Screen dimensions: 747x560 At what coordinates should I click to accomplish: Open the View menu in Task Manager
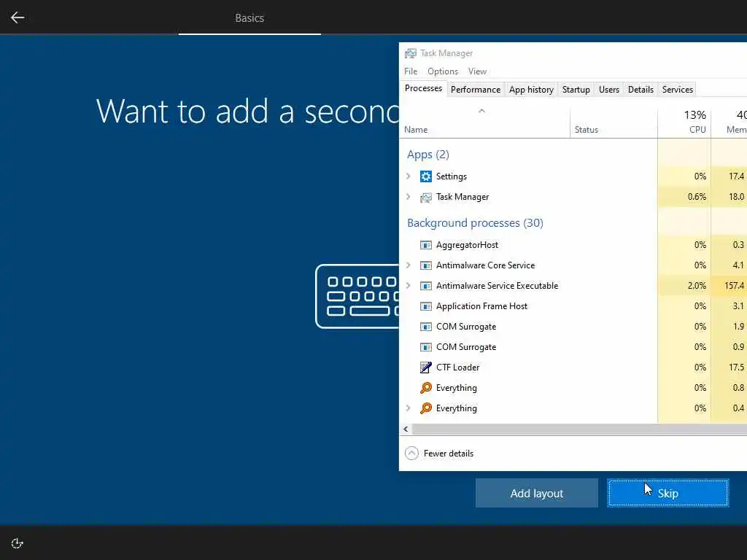477,71
